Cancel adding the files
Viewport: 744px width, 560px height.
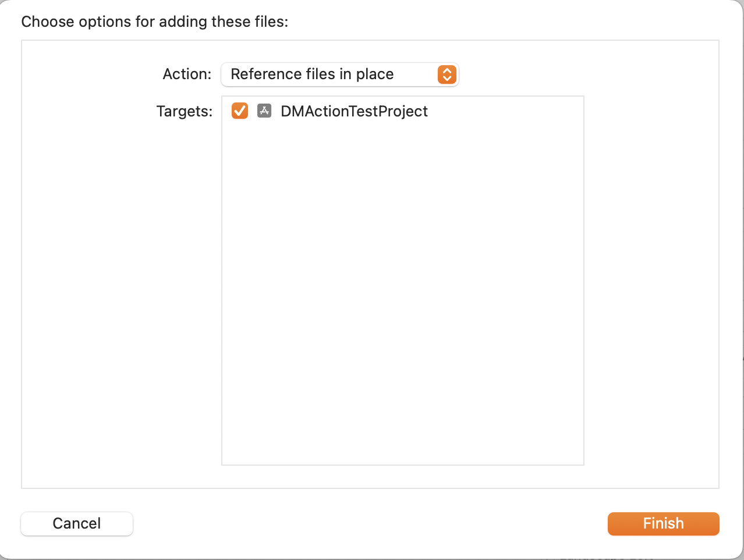tap(77, 523)
